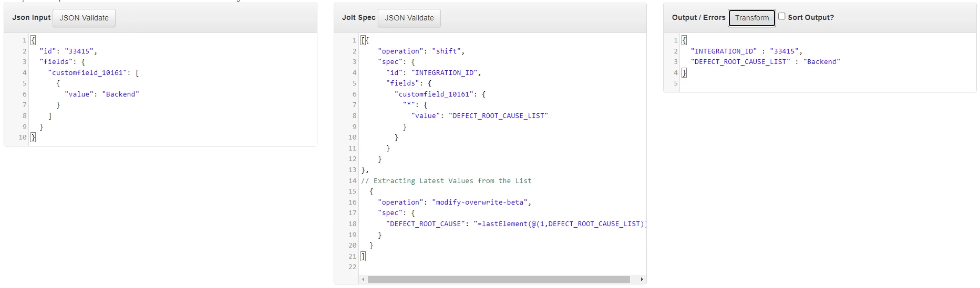Click the "modify-overwrite-beta" operation line

pyautogui.click(x=455, y=202)
